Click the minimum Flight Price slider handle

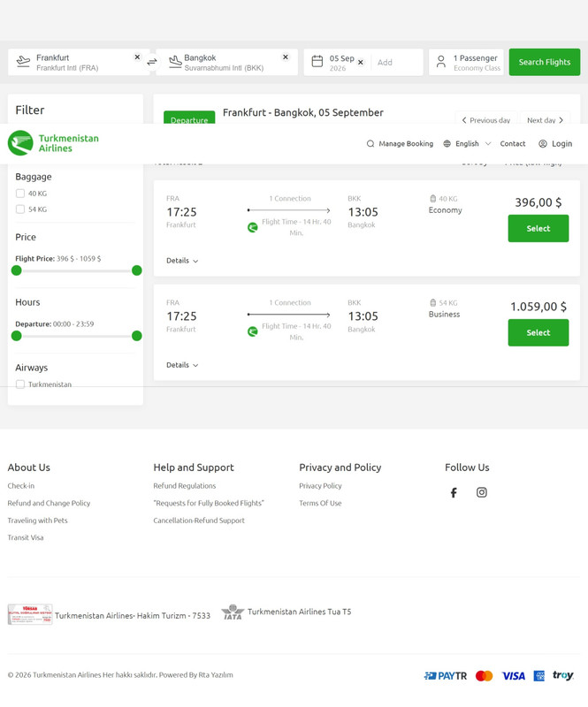(x=16, y=270)
